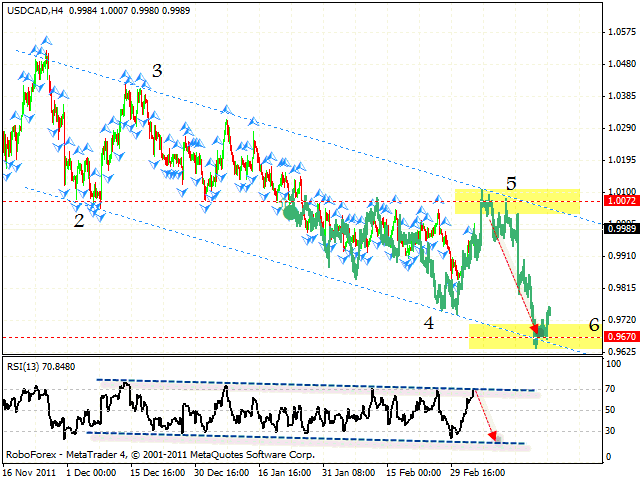Click the 0.9670 price level tag
This screenshot has height=480, width=640.
pyautogui.click(x=619, y=337)
